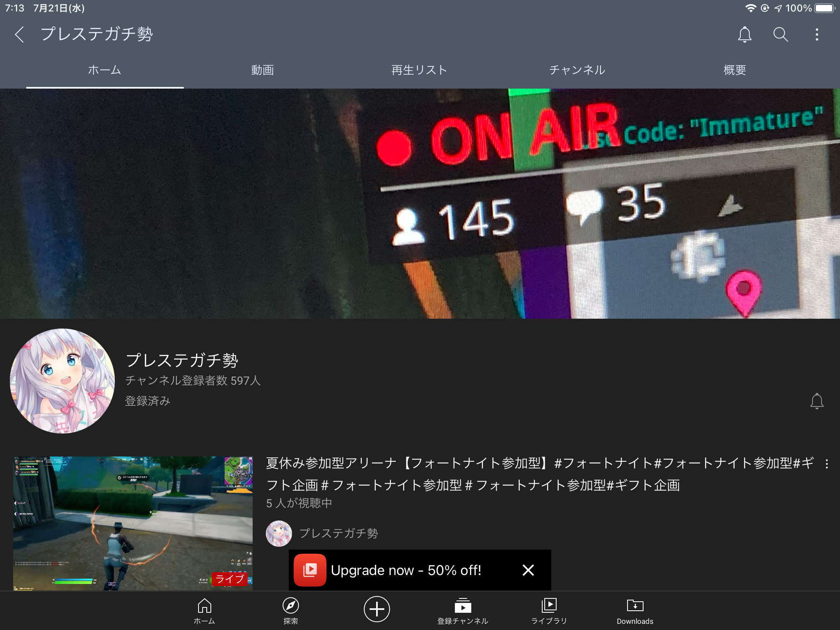Image resolution: width=840 pixels, height=630 pixels.
Task: Open notifications from the top bar bell
Action: click(x=744, y=34)
